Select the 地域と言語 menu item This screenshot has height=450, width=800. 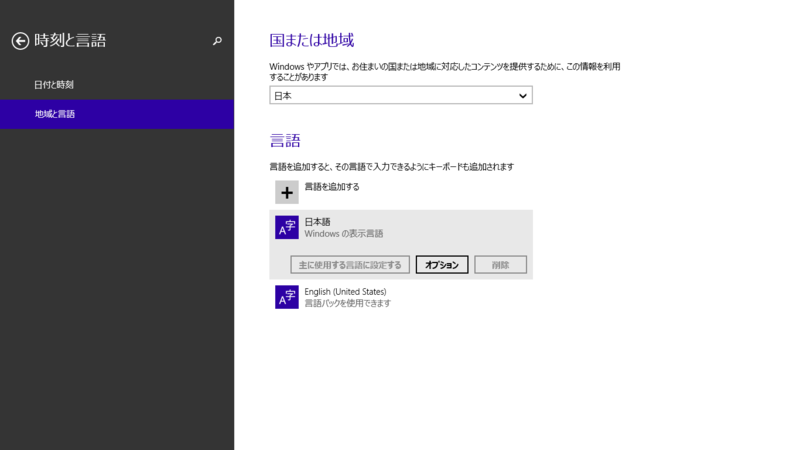[x=117, y=114]
